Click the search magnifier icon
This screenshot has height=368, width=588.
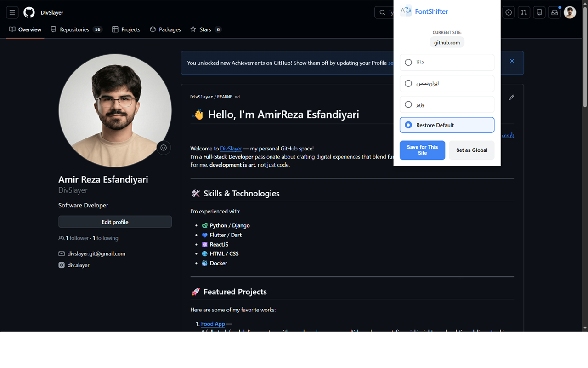(x=382, y=12)
